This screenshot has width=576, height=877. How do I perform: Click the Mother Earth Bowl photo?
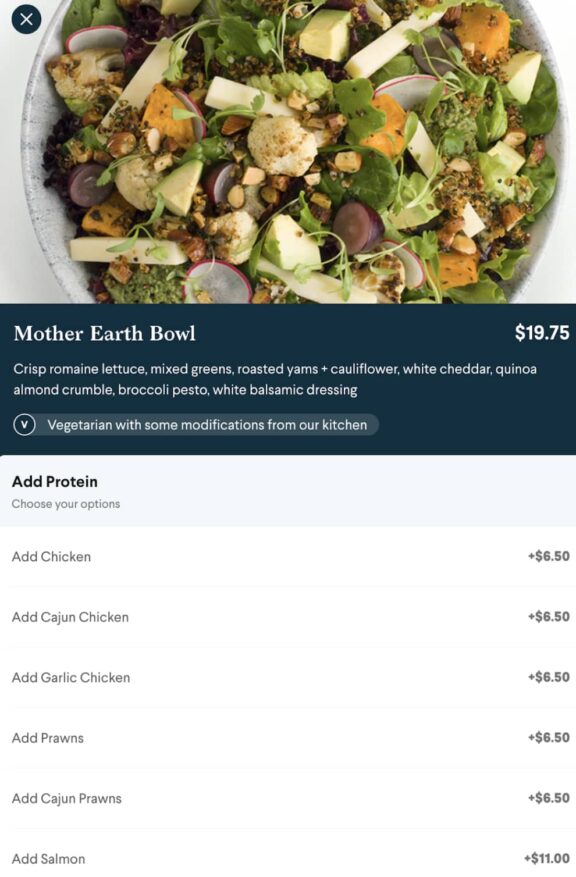[288, 150]
